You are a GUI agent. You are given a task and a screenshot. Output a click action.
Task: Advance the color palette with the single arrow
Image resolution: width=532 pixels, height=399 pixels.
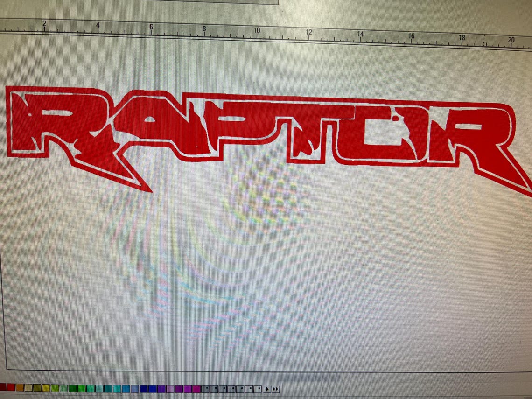coord(267,389)
